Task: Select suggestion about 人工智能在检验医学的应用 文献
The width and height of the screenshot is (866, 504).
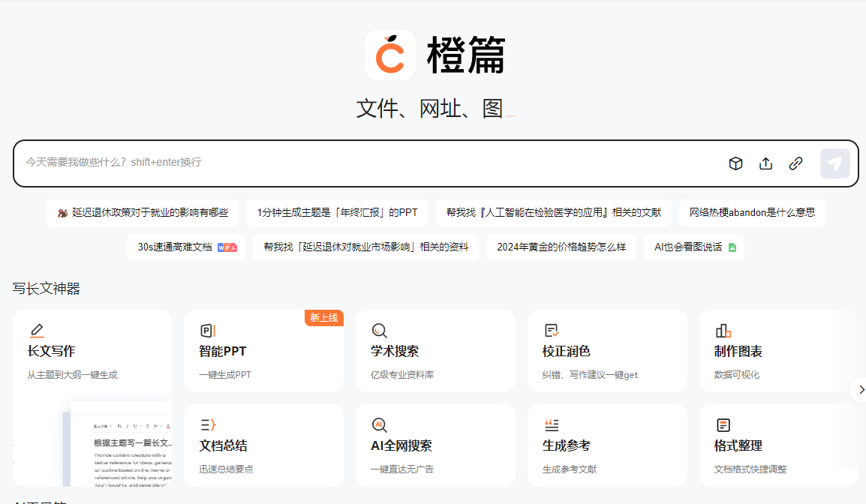Action: [x=554, y=212]
